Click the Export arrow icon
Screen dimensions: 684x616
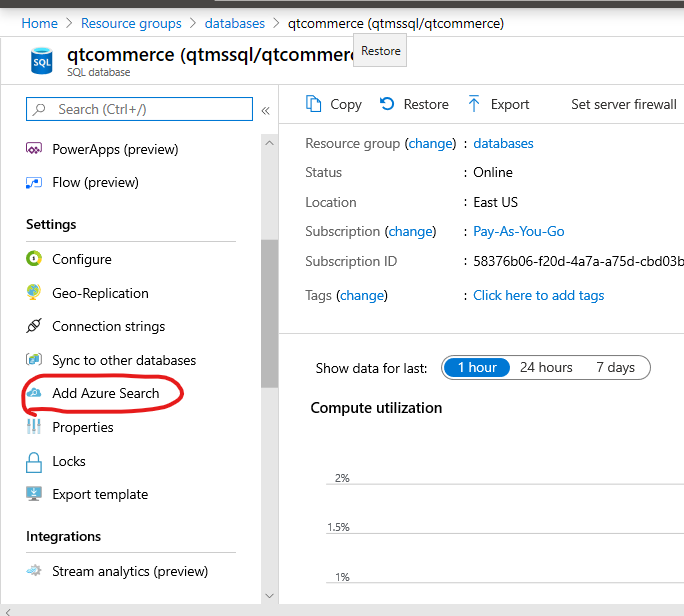pos(474,104)
